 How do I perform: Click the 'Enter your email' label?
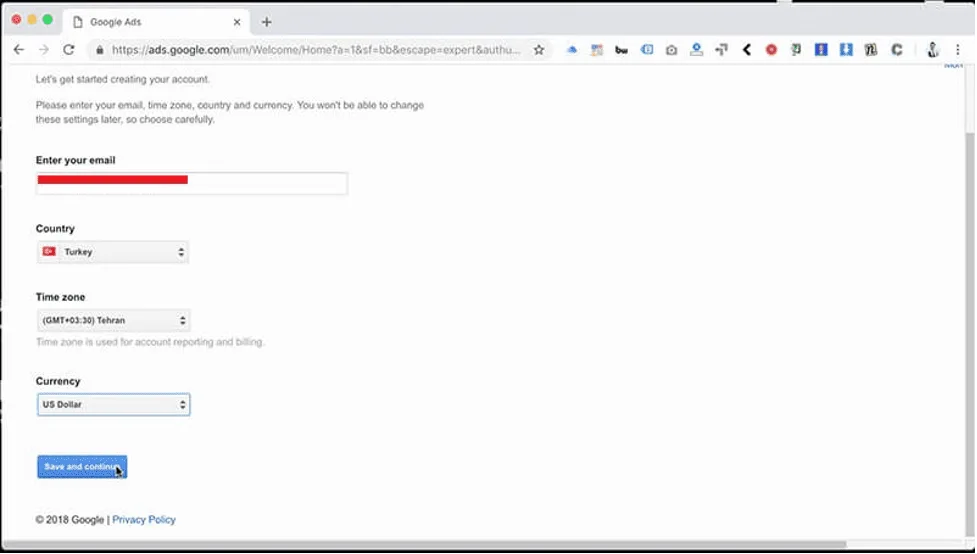(75, 160)
